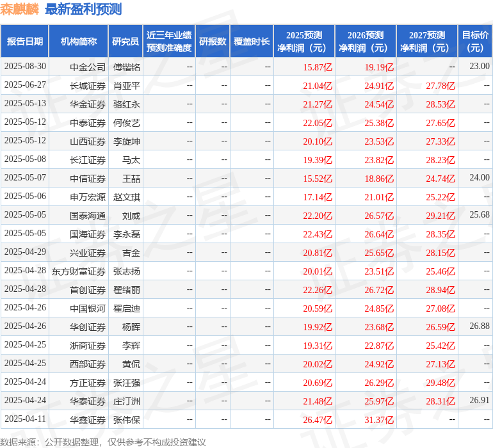This screenshot has width=493, height=448.
Task: Click the 2025-05-08 date cell
Action: pyautogui.click(x=25, y=159)
